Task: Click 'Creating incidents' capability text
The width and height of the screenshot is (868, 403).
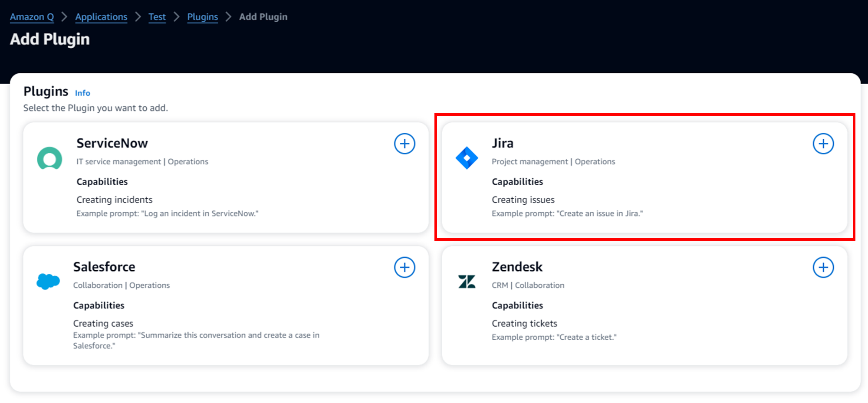Action: coord(115,200)
